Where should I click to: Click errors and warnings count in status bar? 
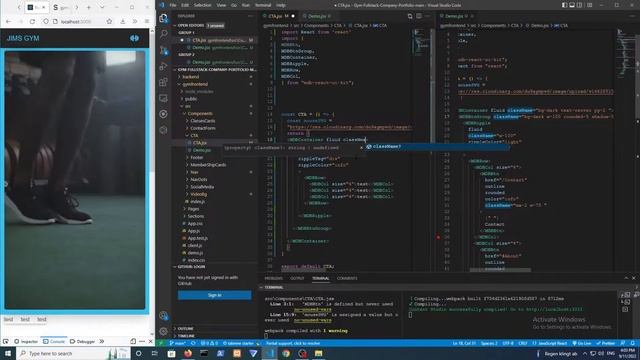pyautogui.click(x=209, y=343)
